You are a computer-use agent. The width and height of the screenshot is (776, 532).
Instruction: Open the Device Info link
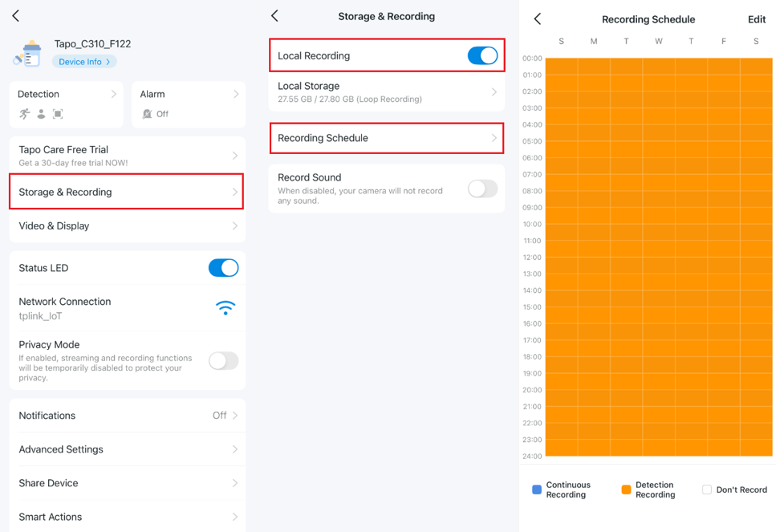click(x=84, y=62)
